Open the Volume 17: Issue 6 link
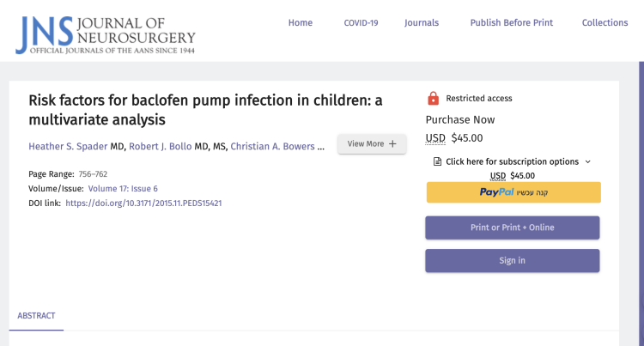Image resolution: width=644 pixels, height=346 pixels. [123, 188]
